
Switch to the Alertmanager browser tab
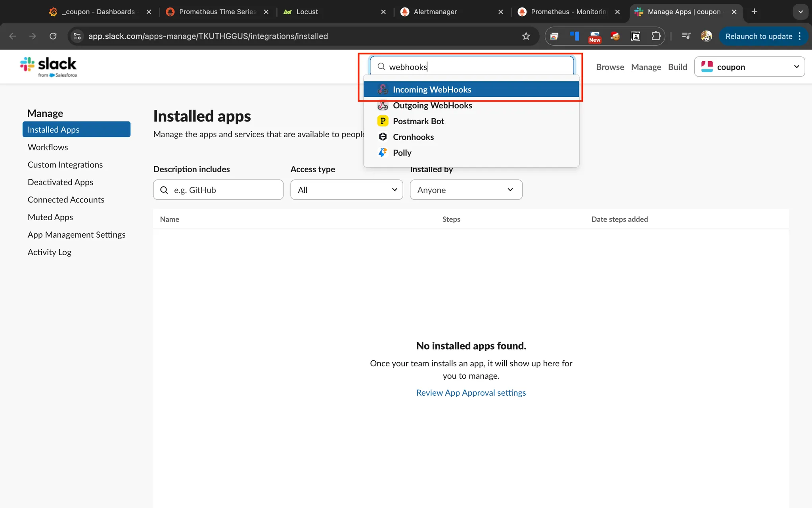pyautogui.click(x=435, y=12)
